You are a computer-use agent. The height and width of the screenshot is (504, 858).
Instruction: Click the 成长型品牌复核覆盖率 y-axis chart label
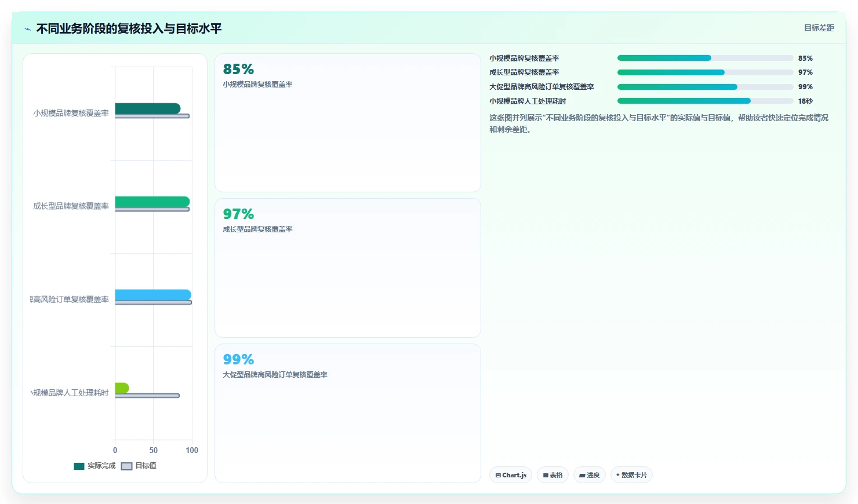(x=71, y=206)
